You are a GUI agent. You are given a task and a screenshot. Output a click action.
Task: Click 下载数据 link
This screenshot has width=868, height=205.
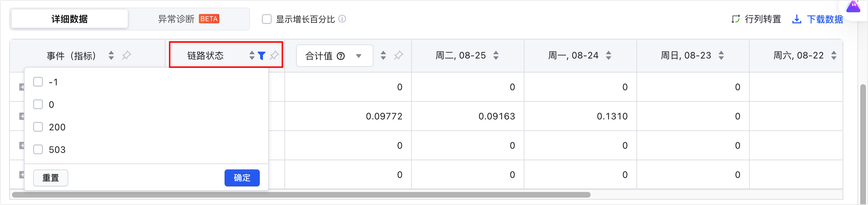tap(825, 19)
